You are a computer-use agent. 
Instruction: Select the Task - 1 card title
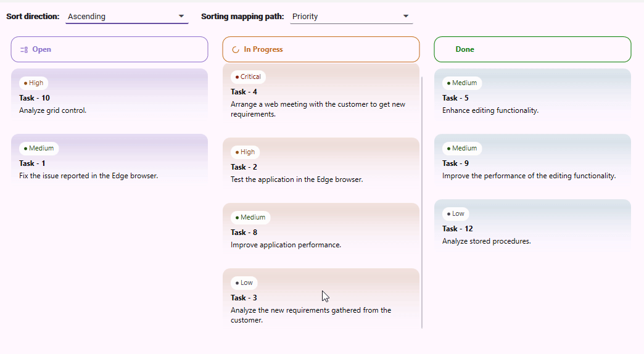click(32, 163)
